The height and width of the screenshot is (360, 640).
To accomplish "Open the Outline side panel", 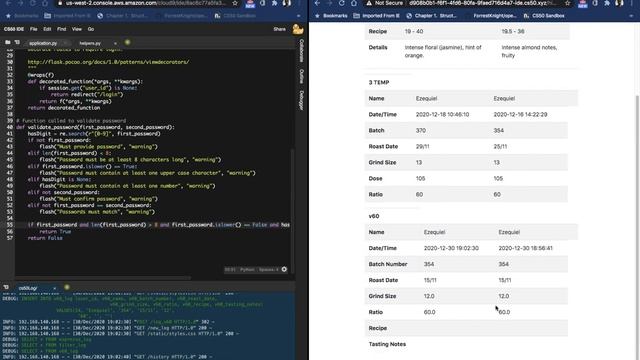I will [301, 76].
